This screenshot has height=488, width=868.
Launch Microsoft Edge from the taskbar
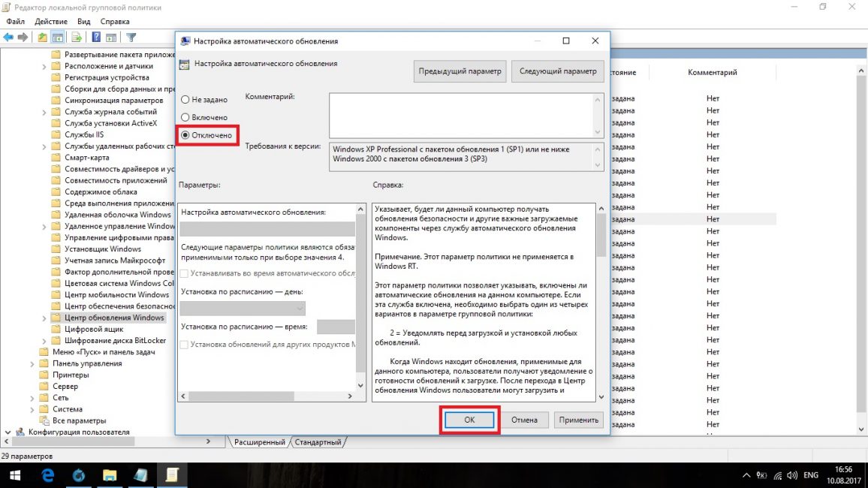pyautogui.click(x=47, y=475)
